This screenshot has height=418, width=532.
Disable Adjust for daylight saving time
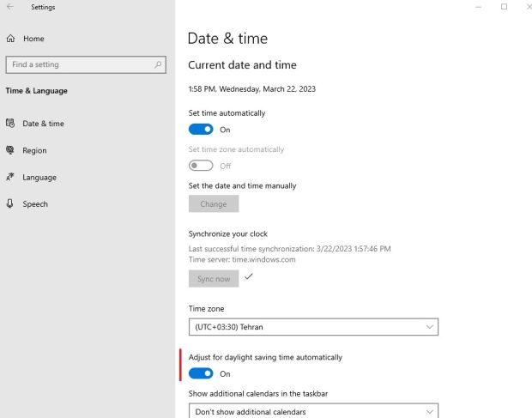point(201,373)
